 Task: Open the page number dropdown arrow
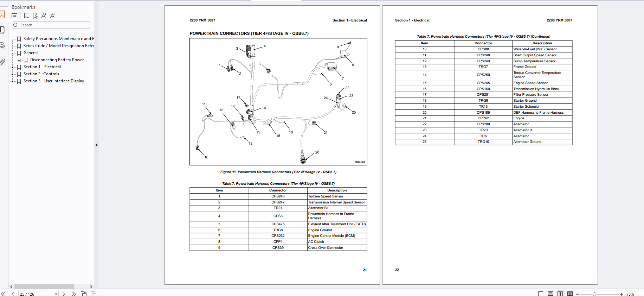click(56, 294)
